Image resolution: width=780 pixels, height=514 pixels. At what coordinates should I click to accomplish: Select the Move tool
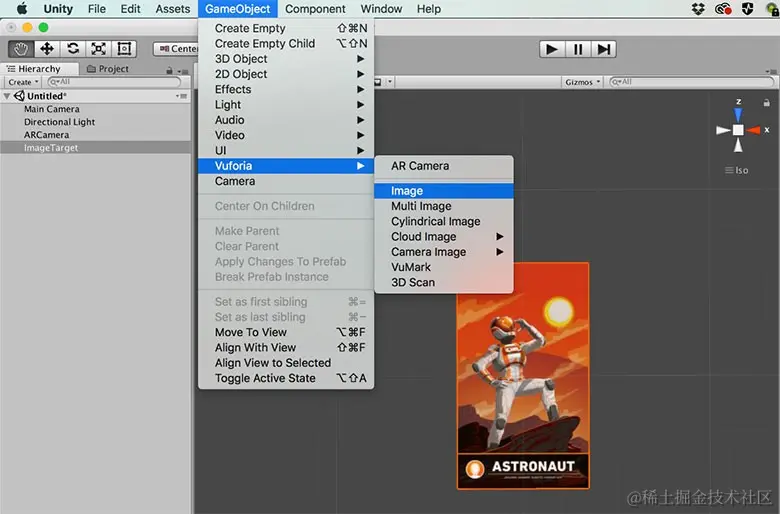[x=47, y=49]
